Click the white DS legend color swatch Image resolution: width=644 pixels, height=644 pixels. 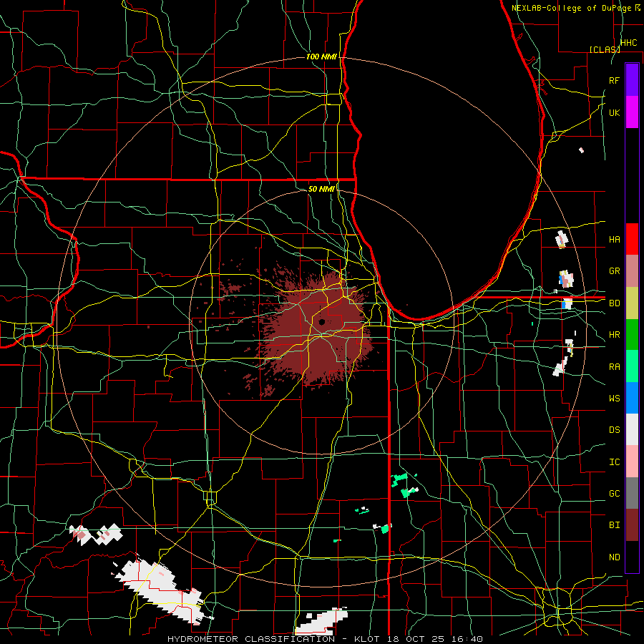pyautogui.click(x=632, y=429)
